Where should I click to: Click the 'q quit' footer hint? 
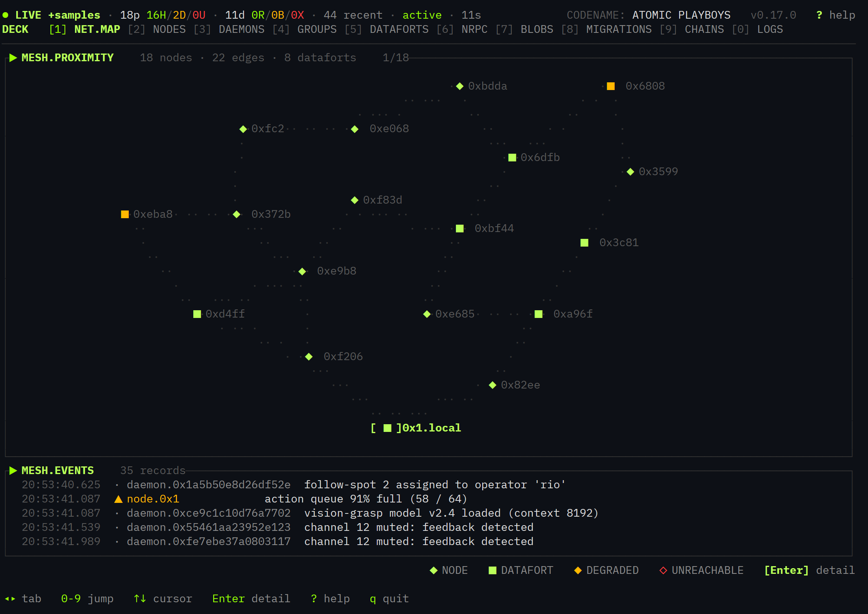click(x=389, y=599)
